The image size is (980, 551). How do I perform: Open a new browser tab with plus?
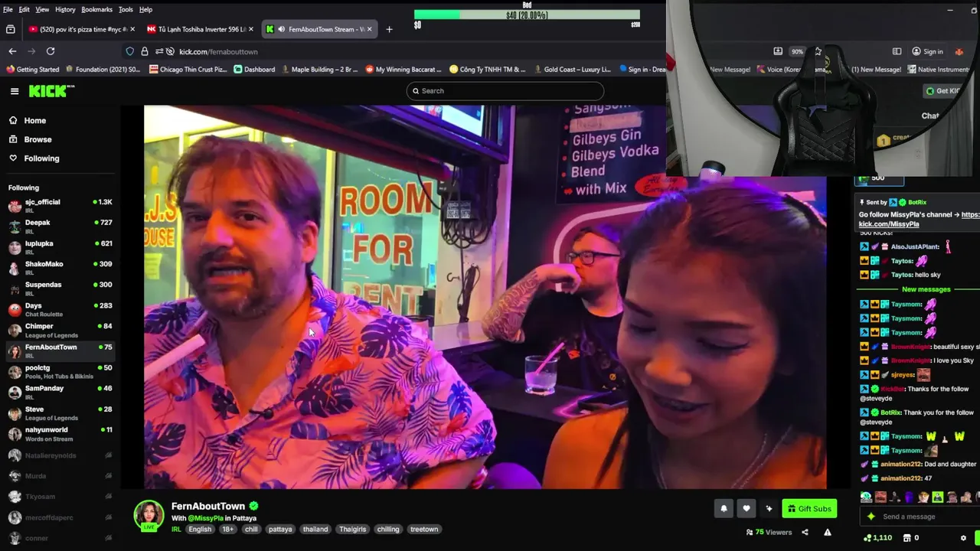[x=389, y=29]
